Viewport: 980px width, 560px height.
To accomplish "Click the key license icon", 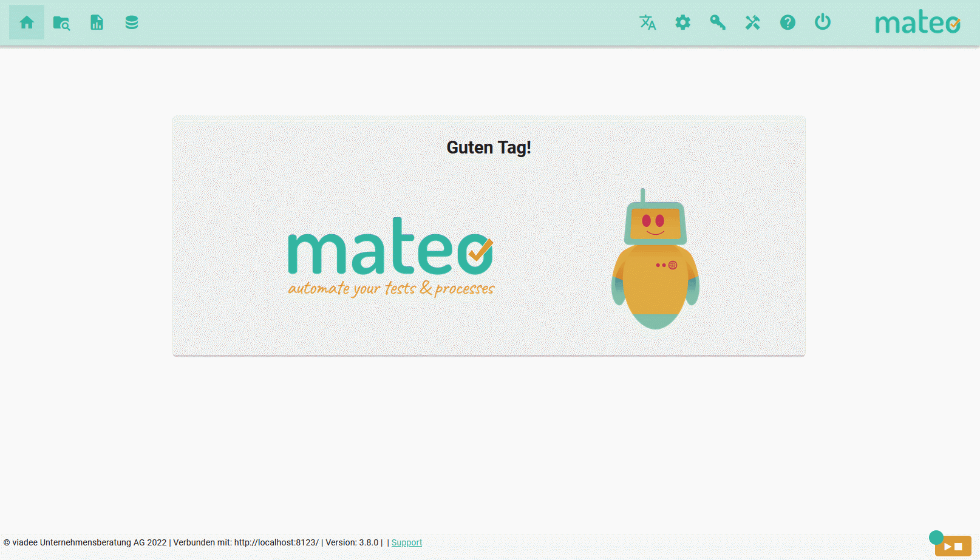I will (x=718, y=22).
